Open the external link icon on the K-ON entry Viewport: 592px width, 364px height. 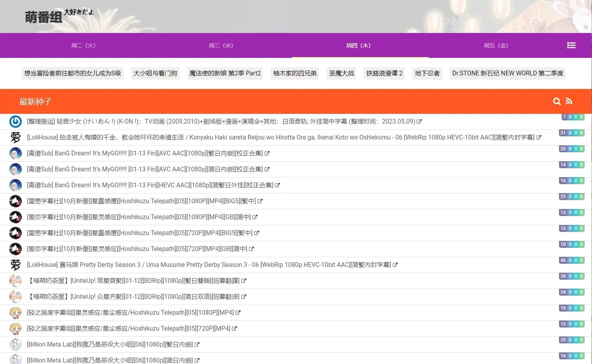click(x=419, y=121)
